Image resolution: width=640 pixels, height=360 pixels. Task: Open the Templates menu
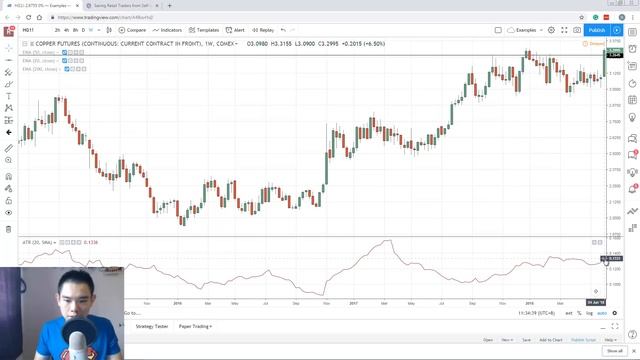[x=204, y=30]
